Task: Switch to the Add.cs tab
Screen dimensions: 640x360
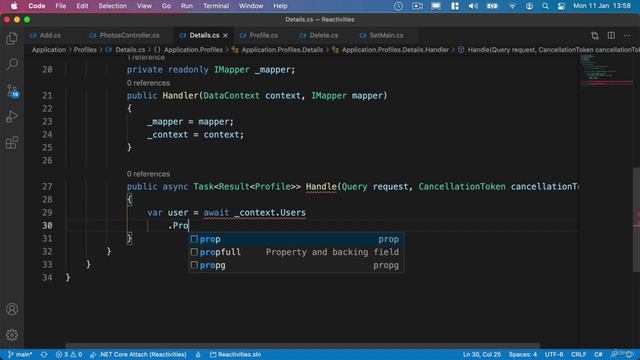Action: click(50, 36)
